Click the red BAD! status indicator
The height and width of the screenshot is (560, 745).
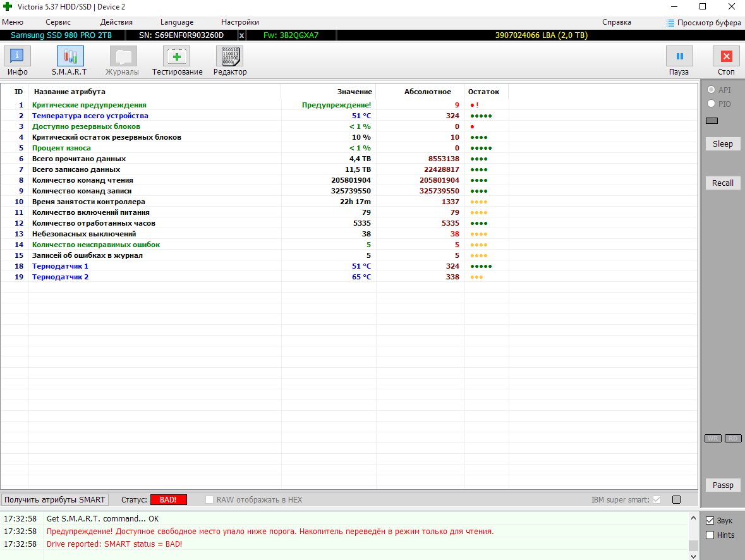coord(168,500)
